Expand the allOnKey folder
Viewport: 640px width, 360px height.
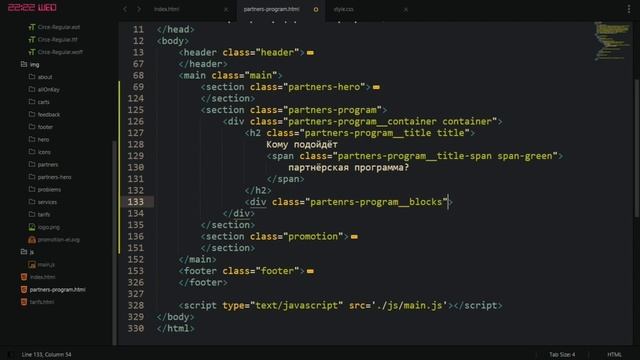[49, 90]
